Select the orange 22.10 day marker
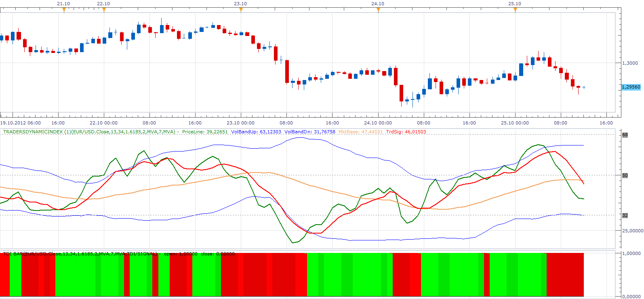This screenshot has height=299, width=644. 104,10
